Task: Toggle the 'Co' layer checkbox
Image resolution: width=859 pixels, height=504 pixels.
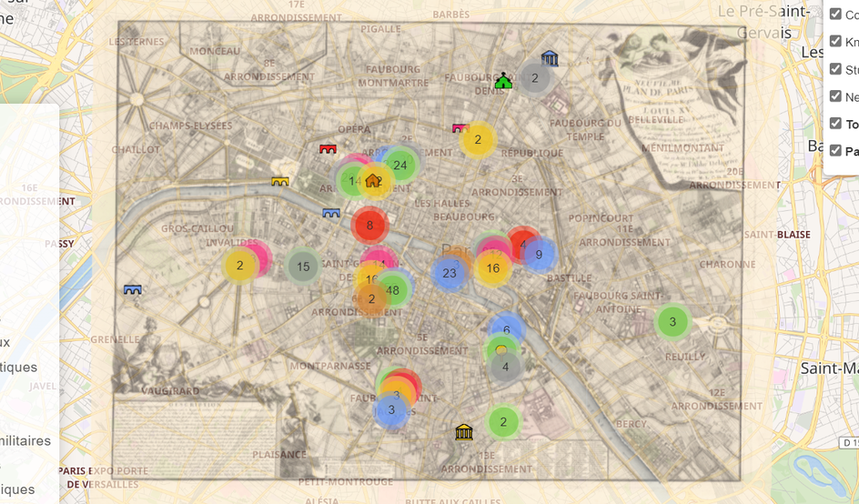Action: pyautogui.click(x=835, y=14)
